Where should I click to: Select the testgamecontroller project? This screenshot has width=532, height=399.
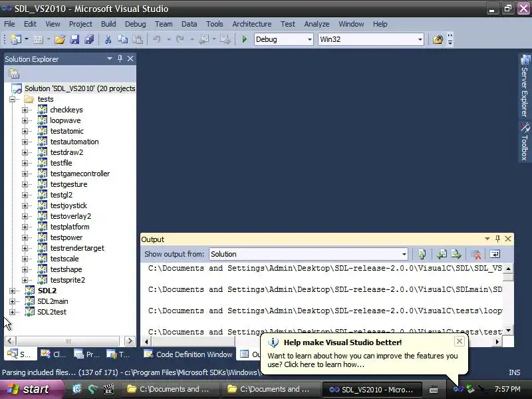point(80,174)
